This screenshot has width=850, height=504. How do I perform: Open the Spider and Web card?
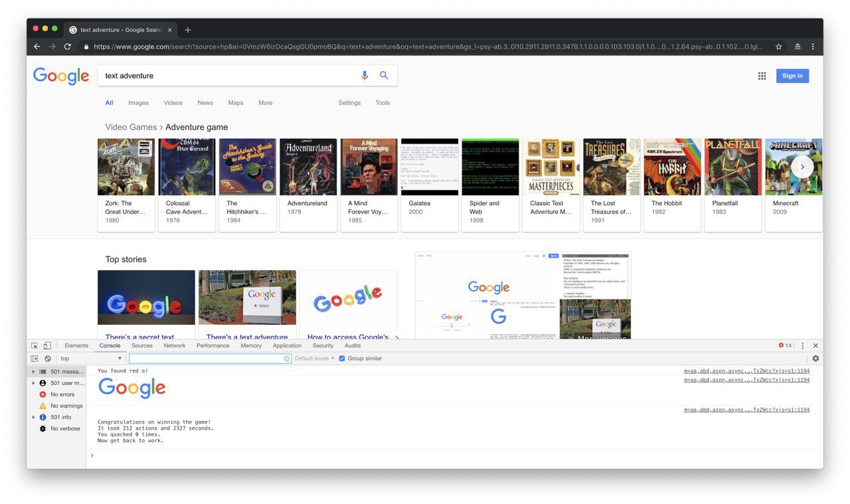[490, 185]
